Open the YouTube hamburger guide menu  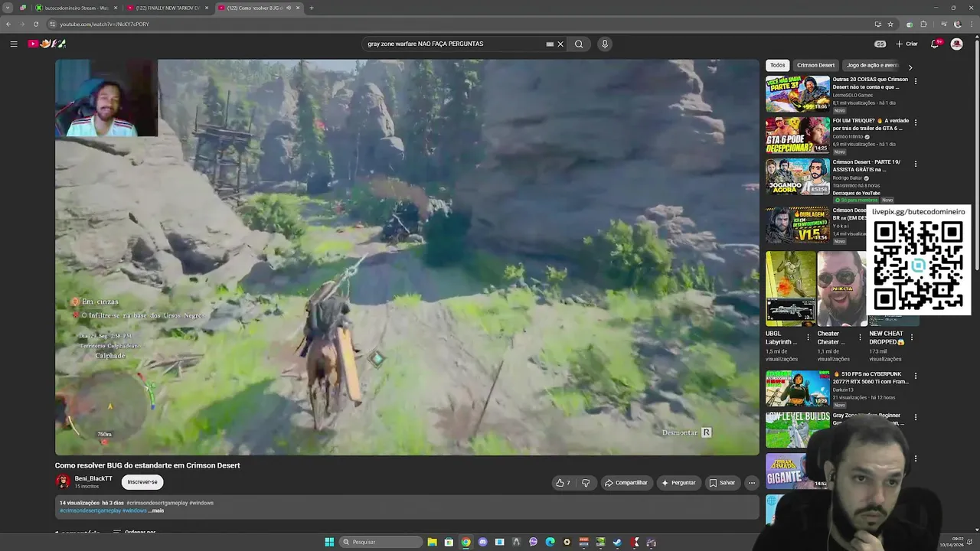click(14, 44)
